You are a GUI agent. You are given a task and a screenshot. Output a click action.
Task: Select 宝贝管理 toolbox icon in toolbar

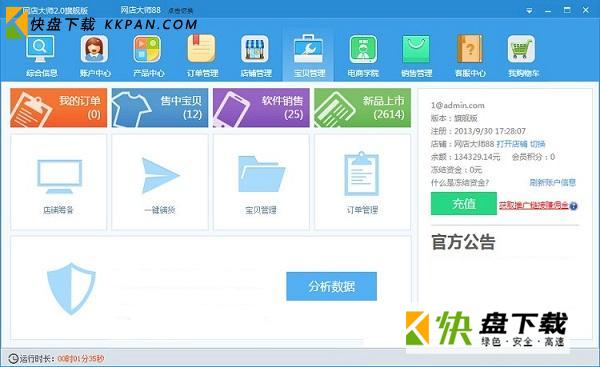pyautogui.click(x=309, y=49)
